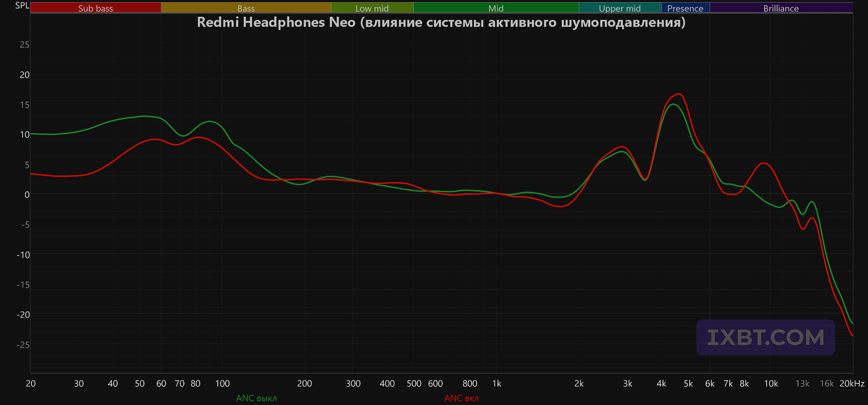The height and width of the screenshot is (405, 868).
Task: Click the green ANC выкл legend label
Action: coord(256,398)
